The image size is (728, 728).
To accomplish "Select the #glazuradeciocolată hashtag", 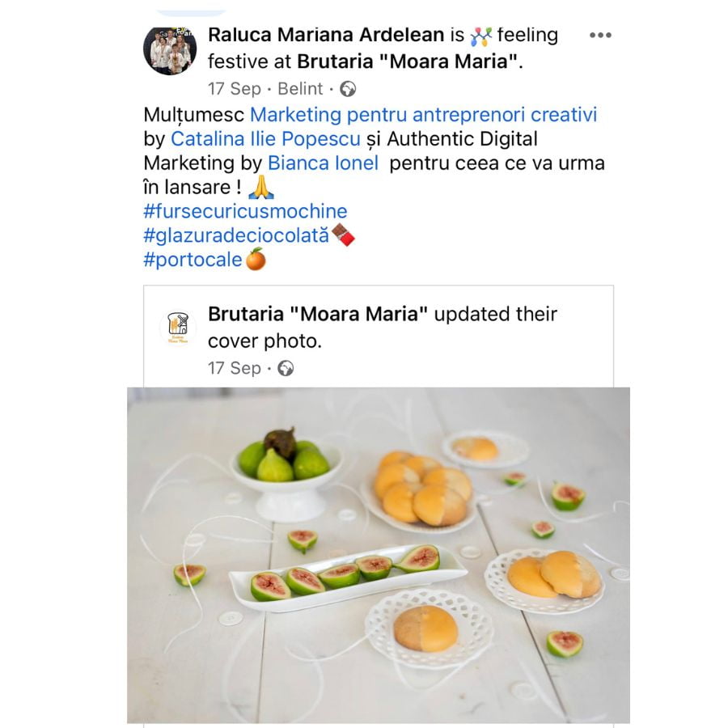I will pyautogui.click(x=236, y=236).
